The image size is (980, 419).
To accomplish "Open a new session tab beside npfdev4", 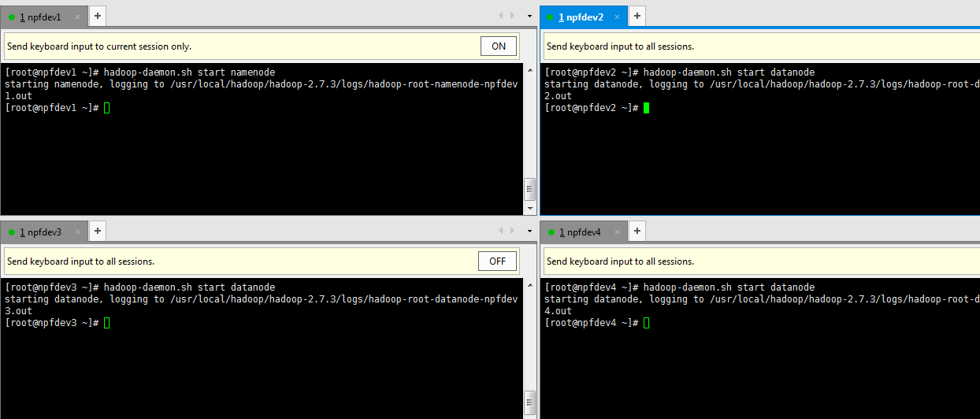I will 637,232.
